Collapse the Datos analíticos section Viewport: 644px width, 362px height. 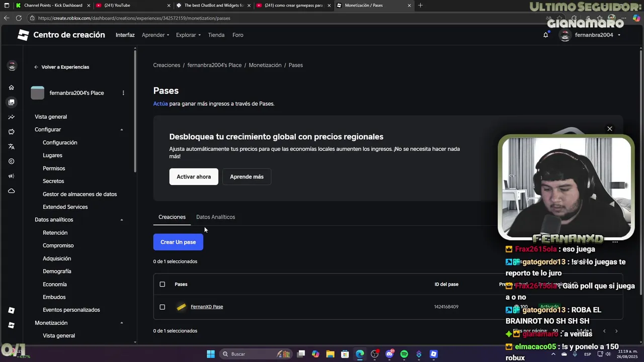(x=122, y=220)
